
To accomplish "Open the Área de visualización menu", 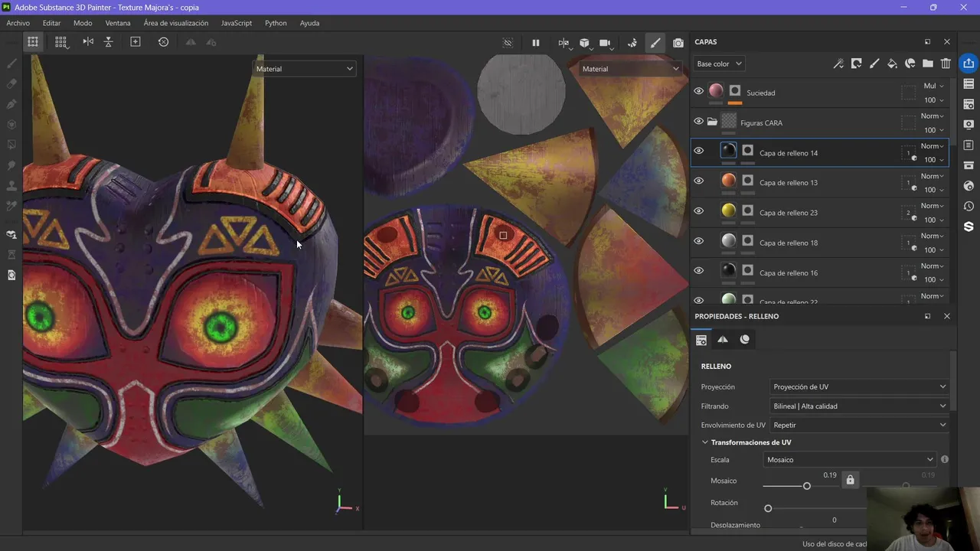I will 176,23.
